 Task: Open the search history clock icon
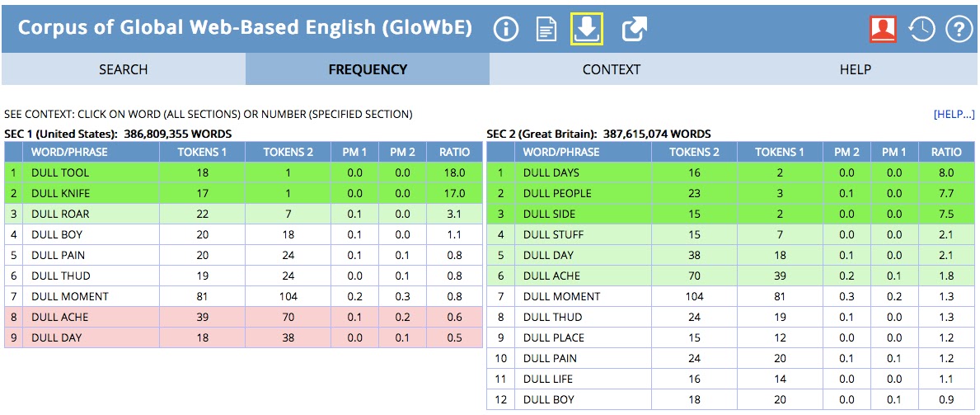pos(921,31)
